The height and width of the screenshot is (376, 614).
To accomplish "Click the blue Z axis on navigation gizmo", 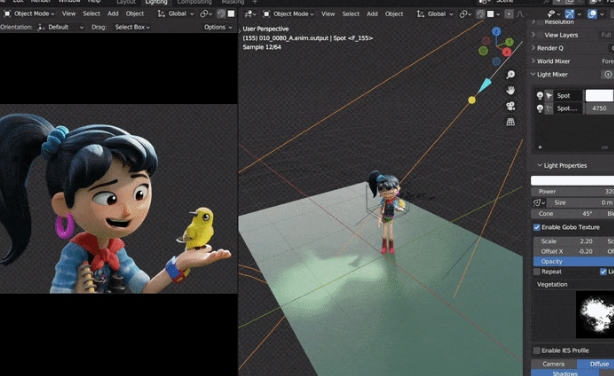I will [x=497, y=31].
